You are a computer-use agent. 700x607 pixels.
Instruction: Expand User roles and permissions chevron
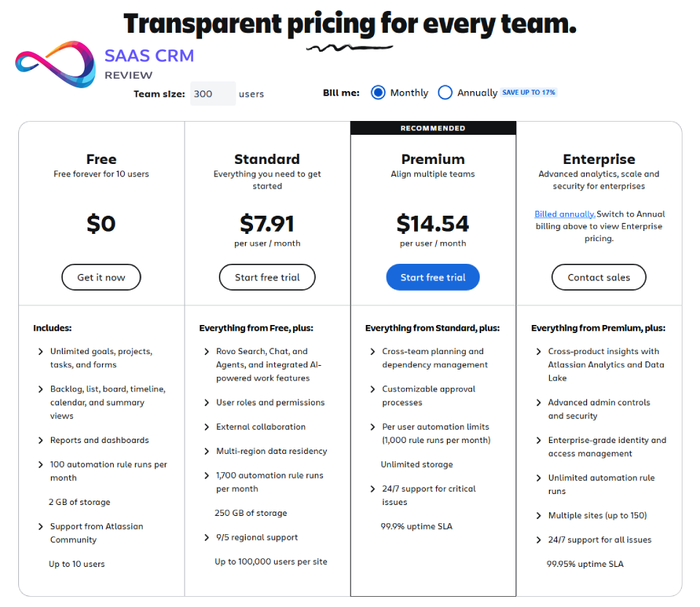tap(207, 403)
